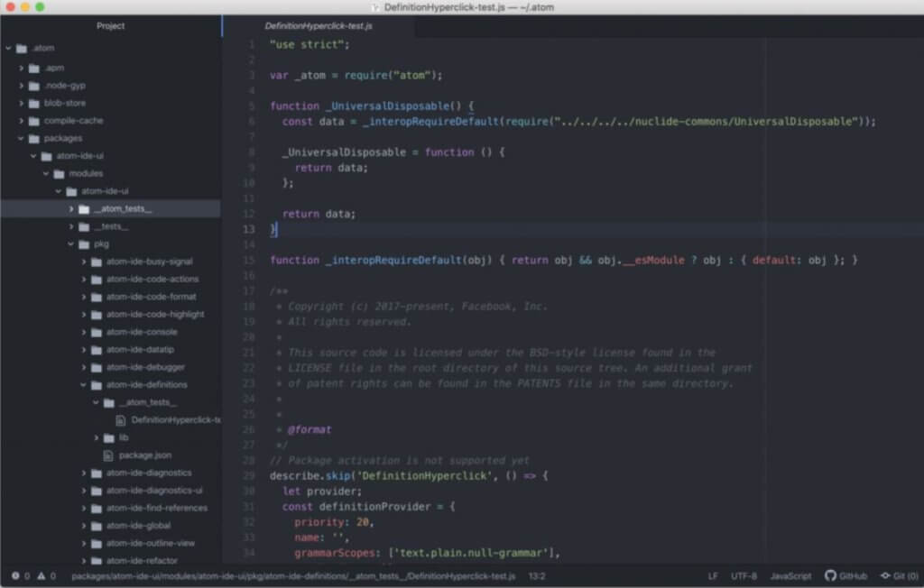Open the GitHub panel from status bar
Screen dimensions: 924x588
point(846,575)
